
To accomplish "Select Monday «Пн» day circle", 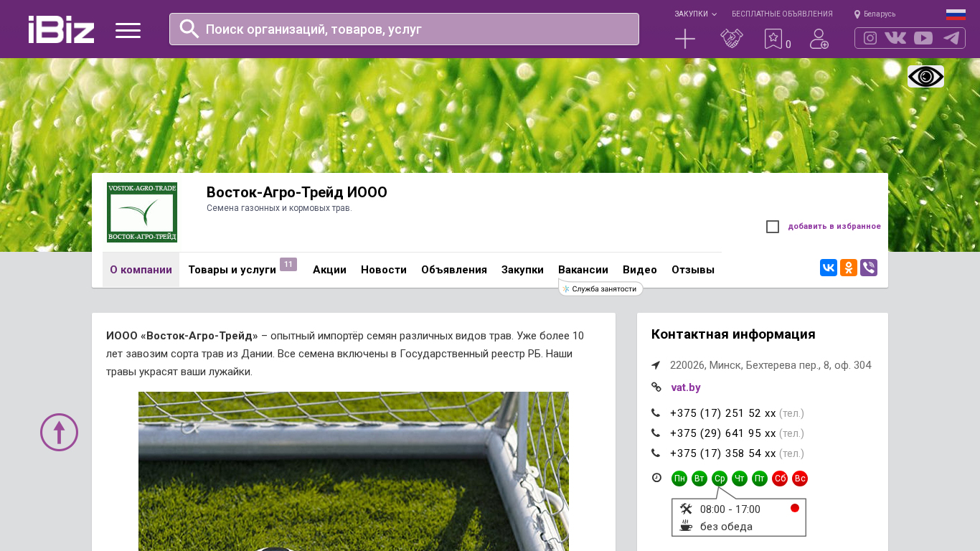I will [x=679, y=479].
